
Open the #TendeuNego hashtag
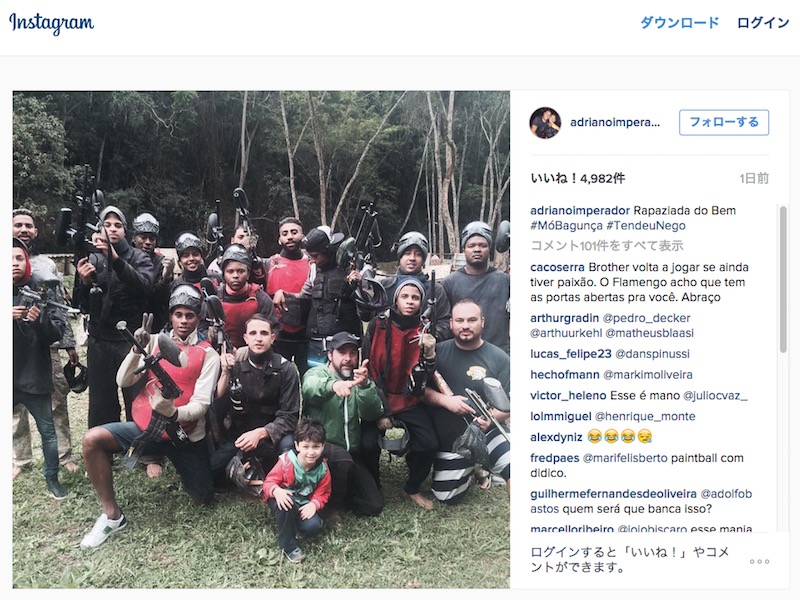(x=646, y=226)
